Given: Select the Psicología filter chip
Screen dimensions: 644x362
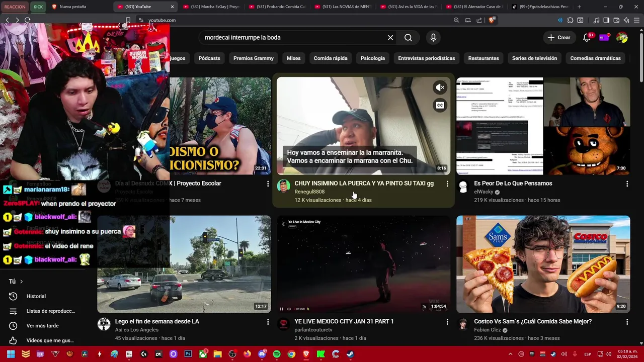Looking at the screenshot, I should [373, 58].
